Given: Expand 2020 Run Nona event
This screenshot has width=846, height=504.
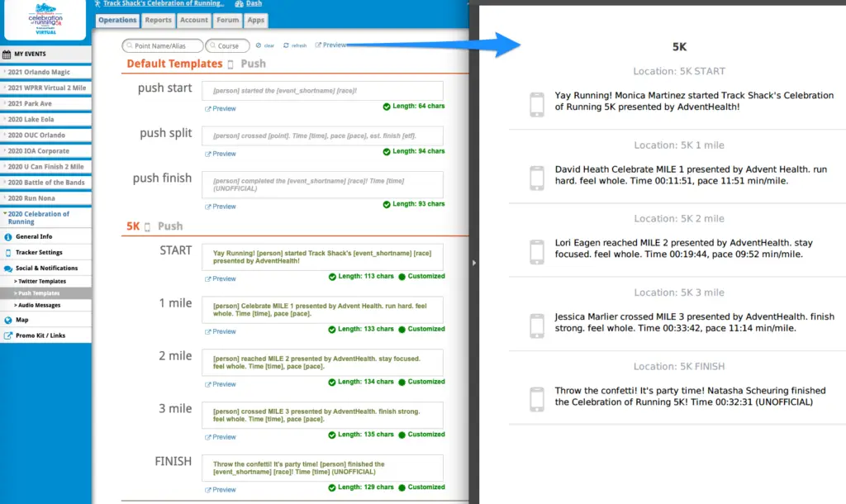Looking at the screenshot, I should [x=46, y=198].
